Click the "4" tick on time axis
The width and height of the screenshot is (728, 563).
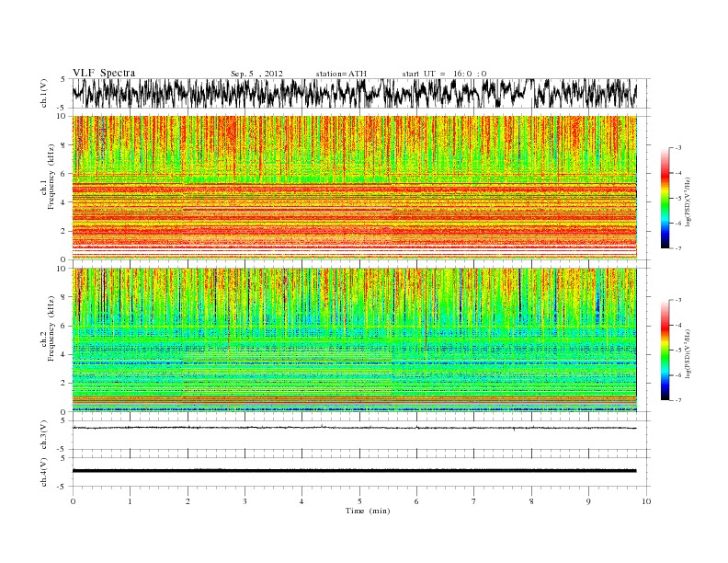[x=301, y=501]
